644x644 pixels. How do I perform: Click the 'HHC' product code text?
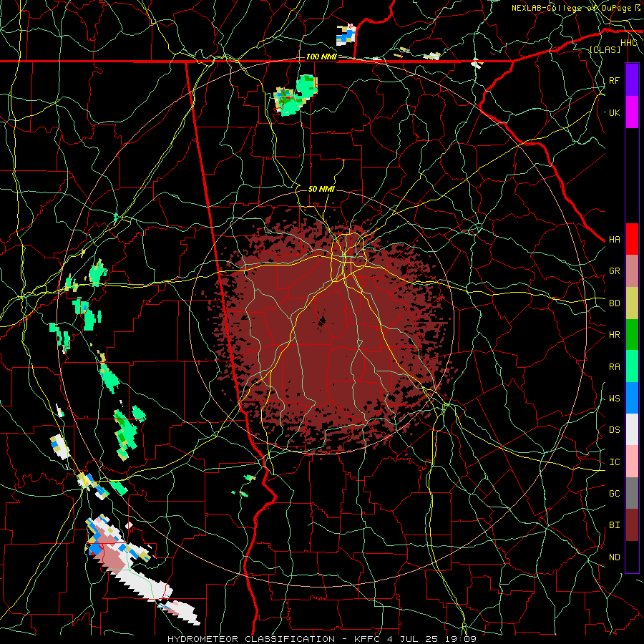[628, 43]
